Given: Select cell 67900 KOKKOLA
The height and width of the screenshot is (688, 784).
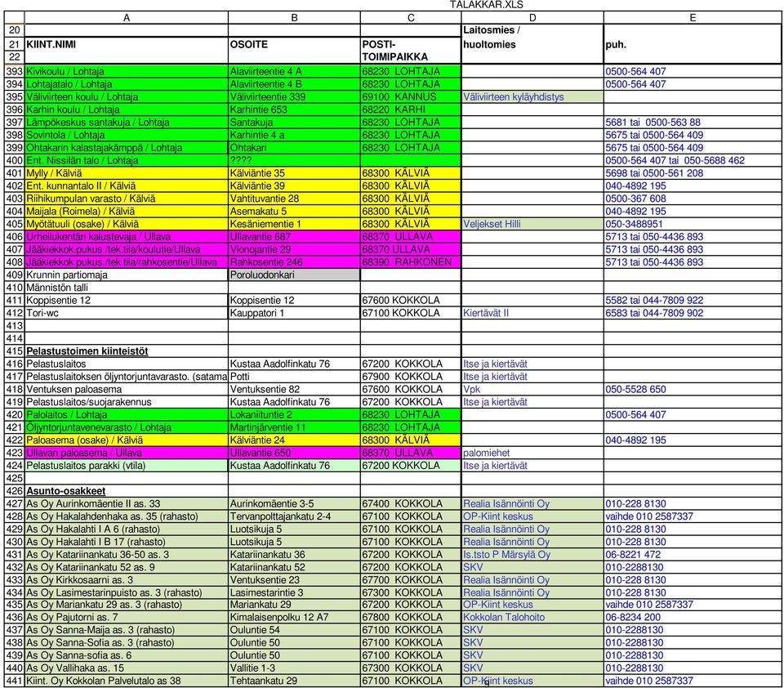Looking at the screenshot, I should [411, 377].
